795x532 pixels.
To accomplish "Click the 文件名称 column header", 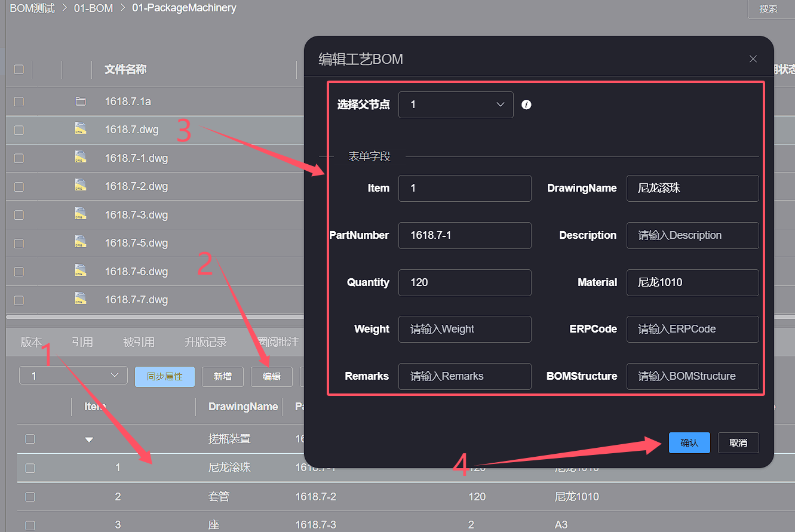I will click(x=125, y=69).
